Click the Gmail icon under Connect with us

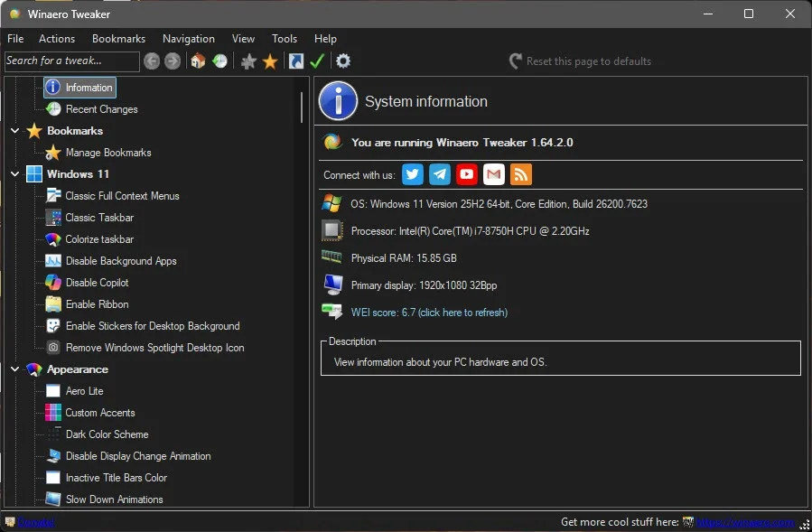click(x=494, y=174)
